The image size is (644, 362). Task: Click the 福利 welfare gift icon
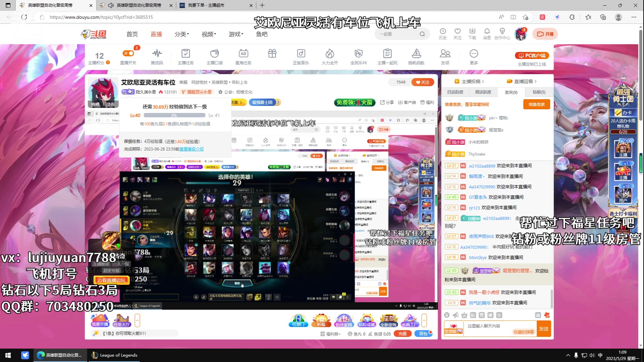point(427,102)
